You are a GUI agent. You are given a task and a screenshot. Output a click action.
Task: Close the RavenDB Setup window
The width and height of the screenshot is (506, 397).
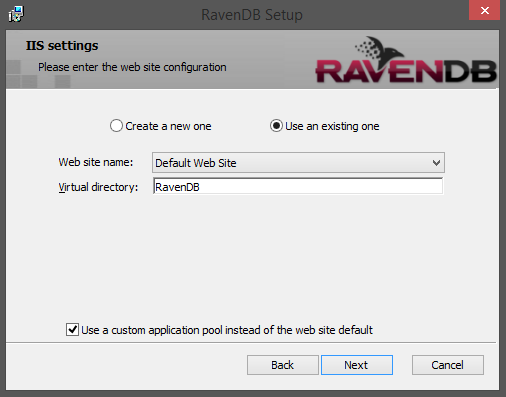pyautogui.click(x=484, y=10)
